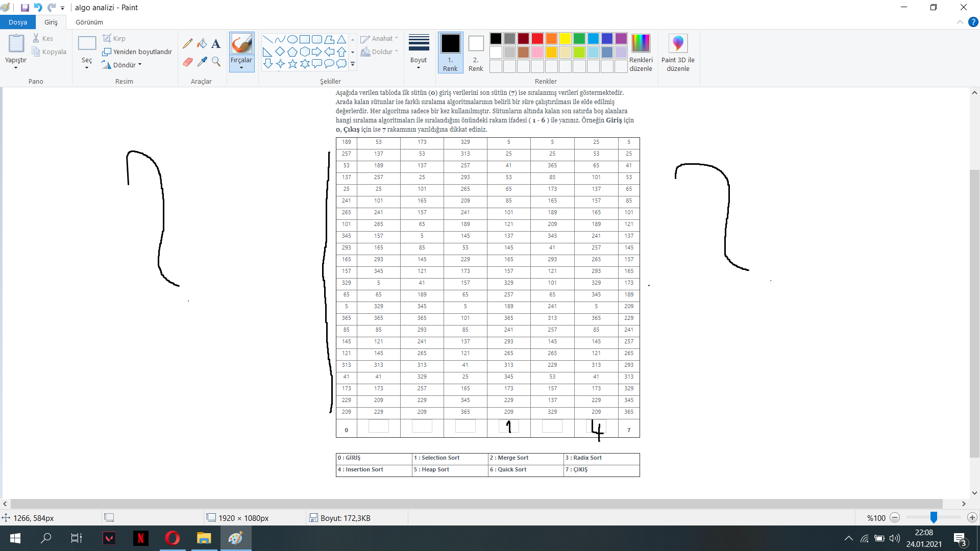This screenshot has width=980, height=551.
Task: Expand the Döndür rotate dropdown
Action: point(139,65)
